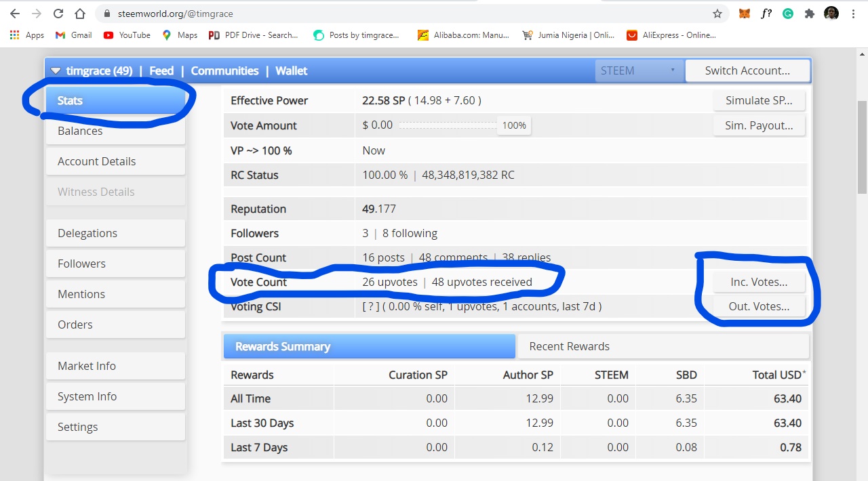868x481 pixels.
Task: Select the Stats sidebar tab
Action: (x=115, y=100)
